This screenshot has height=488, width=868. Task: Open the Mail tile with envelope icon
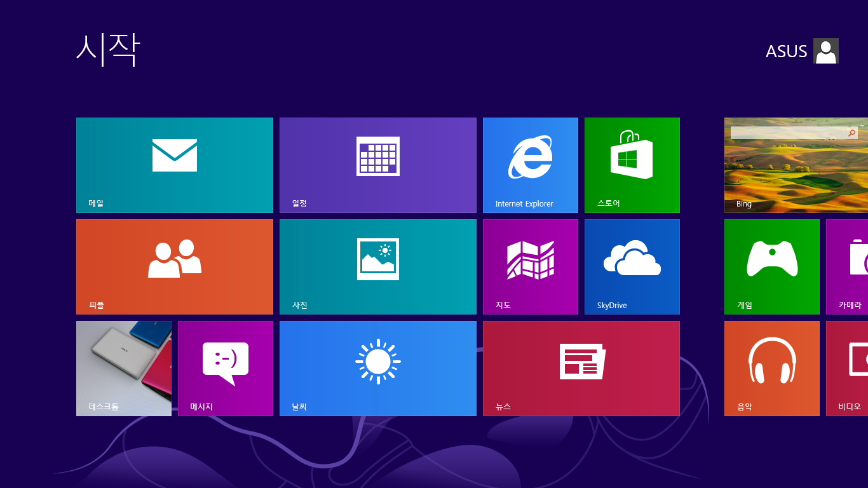tap(175, 165)
